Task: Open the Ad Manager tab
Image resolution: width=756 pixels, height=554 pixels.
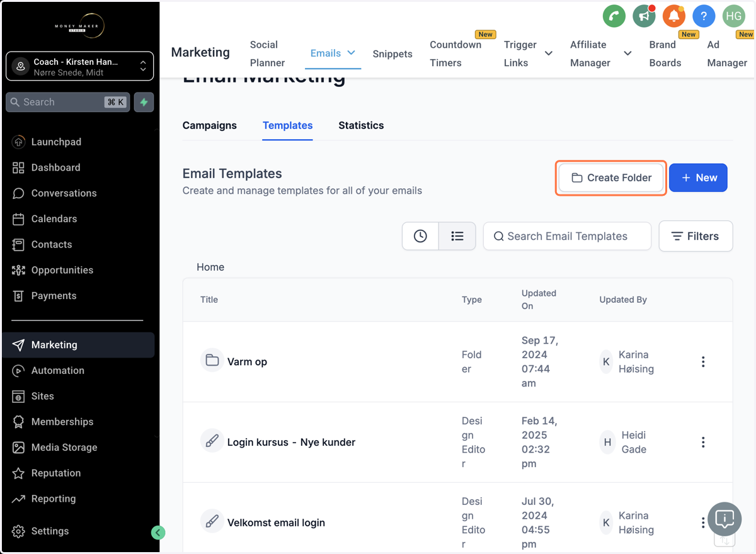Action: [x=727, y=54]
